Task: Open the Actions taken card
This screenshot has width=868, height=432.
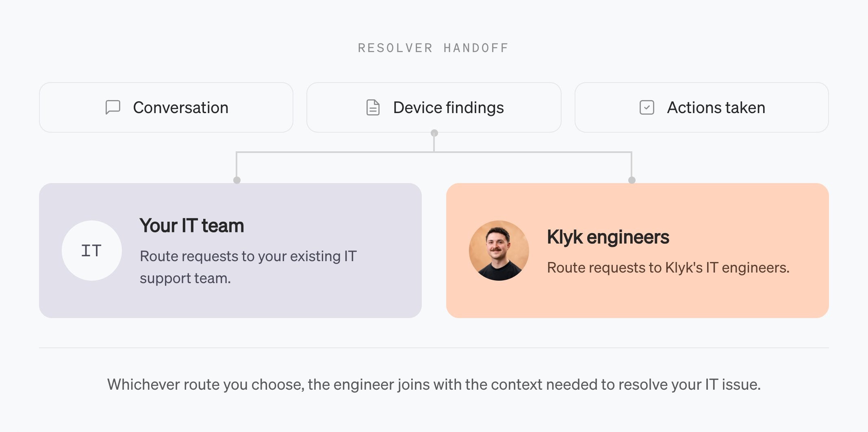Action: (x=702, y=107)
